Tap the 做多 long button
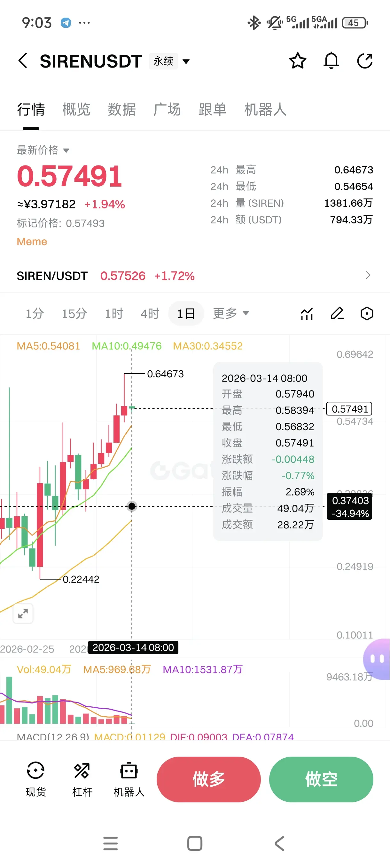The height and width of the screenshot is (868, 390). [x=209, y=779]
